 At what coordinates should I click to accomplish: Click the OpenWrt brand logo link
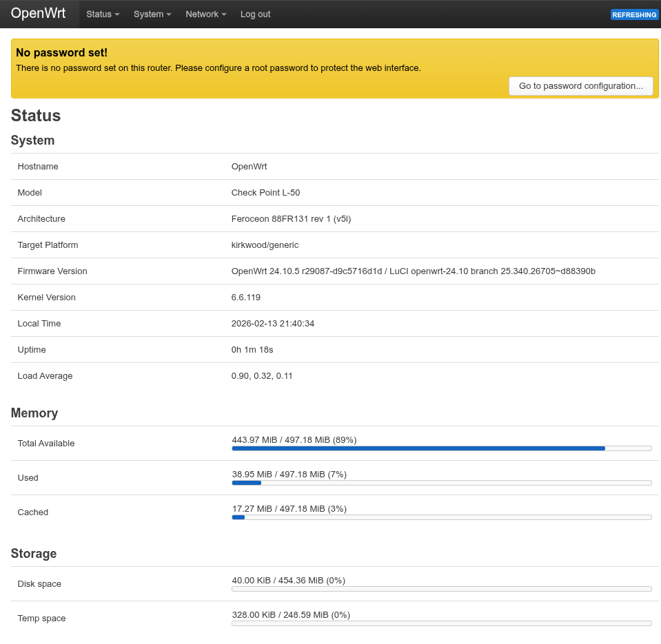[x=39, y=14]
